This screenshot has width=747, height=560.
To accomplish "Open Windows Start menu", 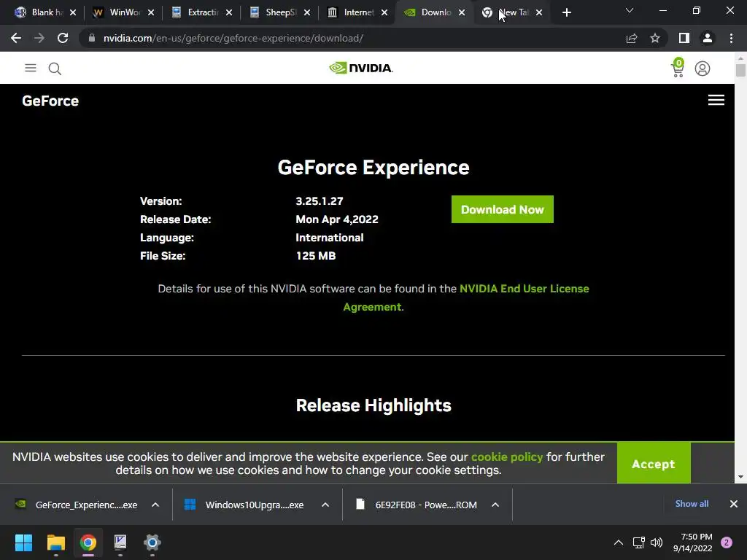I will [x=23, y=542].
